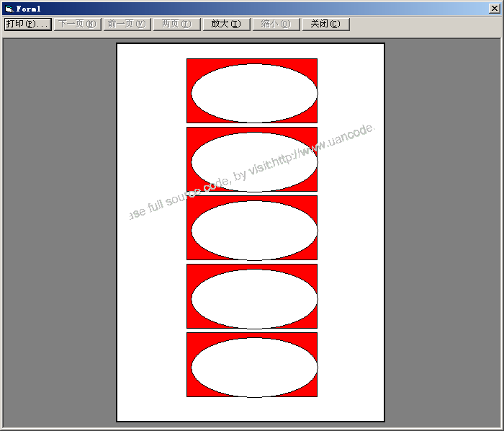Click the second ellipse from the top
The width and height of the screenshot is (504, 431).
(254, 161)
